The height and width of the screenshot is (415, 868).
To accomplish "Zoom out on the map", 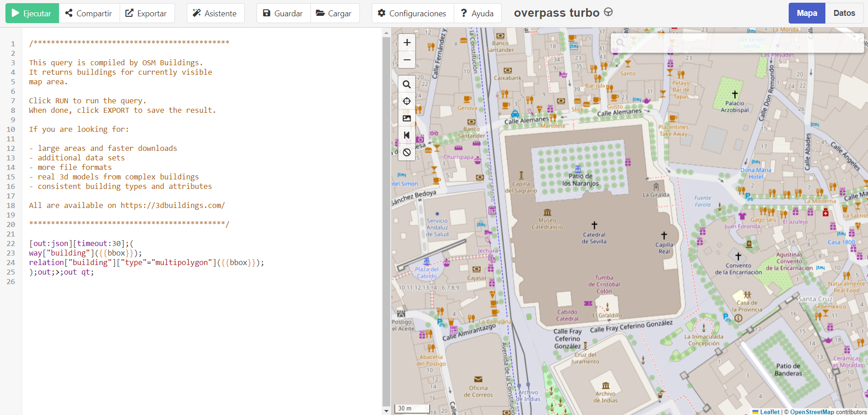I will pyautogui.click(x=407, y=60).
